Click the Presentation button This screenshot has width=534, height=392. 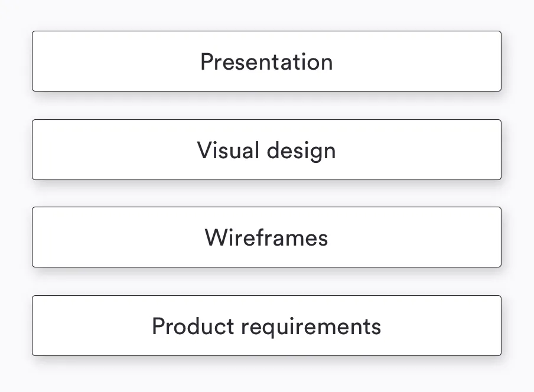tap(266, 61)
